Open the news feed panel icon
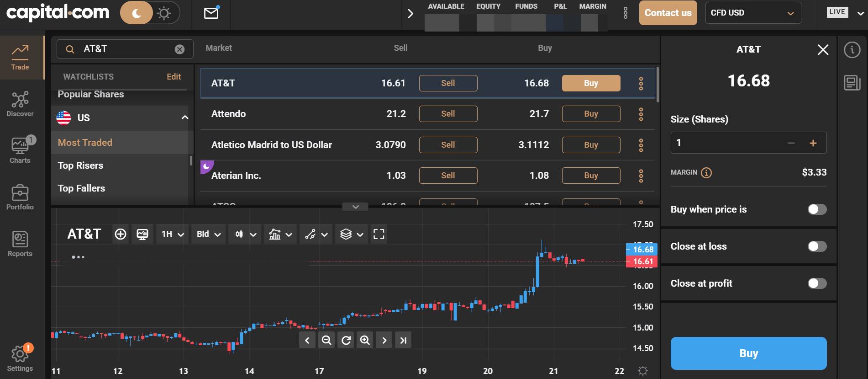 click(852, 83)
